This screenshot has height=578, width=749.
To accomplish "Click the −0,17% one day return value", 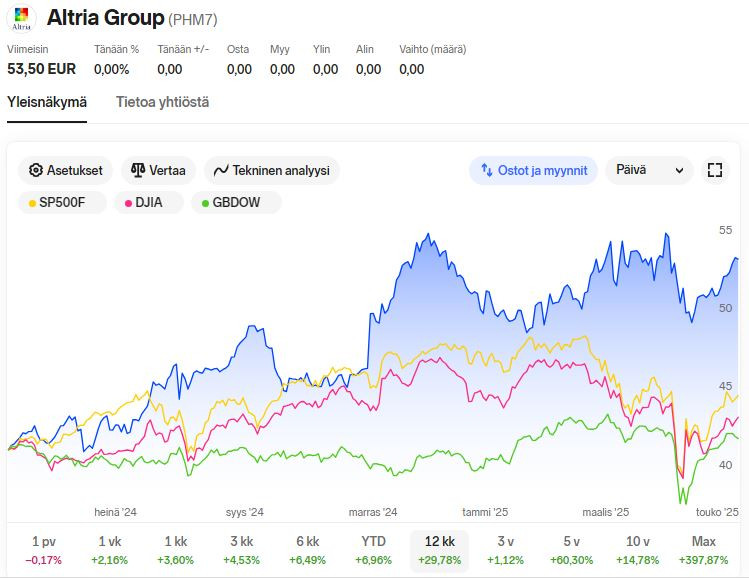I will tap(43, 560).
